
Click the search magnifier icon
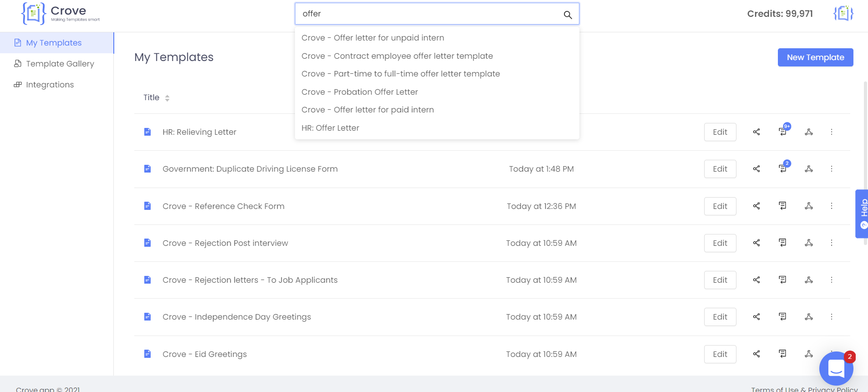pos(568,15)
